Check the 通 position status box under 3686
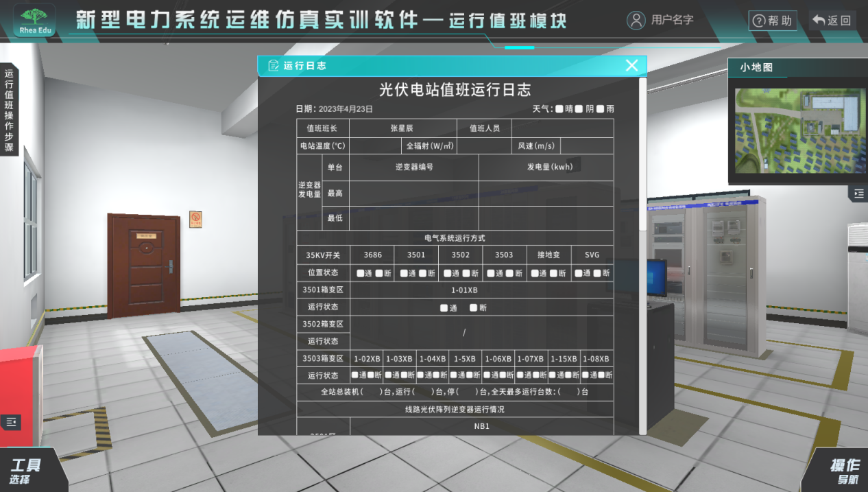868x492 pixels. pyautogui.click(x=361, y=272)
